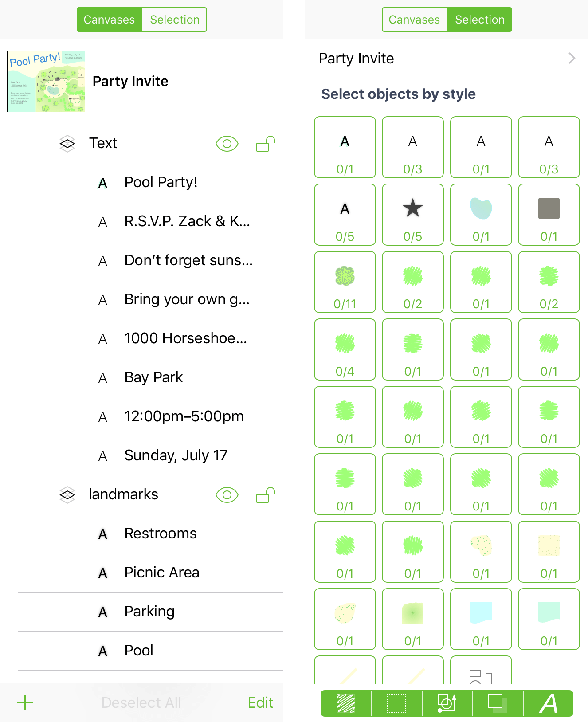Select the hatched fill style icon
Image resolution: width=588 pixels, height=722 pixels.
pos(346,703)
